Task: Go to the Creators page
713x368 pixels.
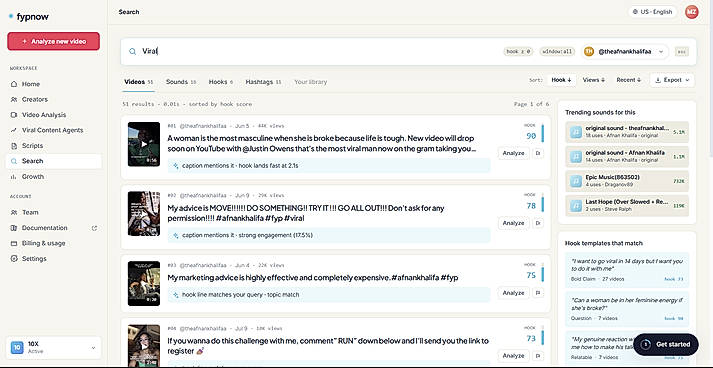Action: [35, 99]
